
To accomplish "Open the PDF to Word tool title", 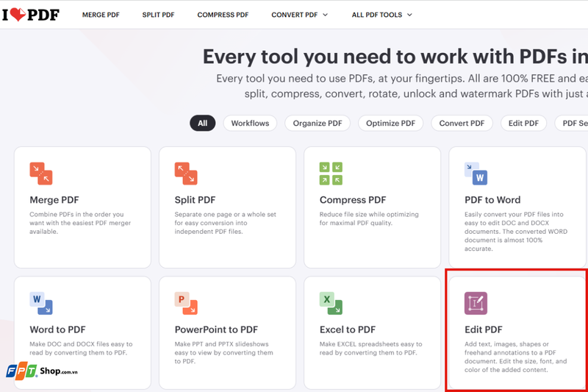I will tap(492, 200).
